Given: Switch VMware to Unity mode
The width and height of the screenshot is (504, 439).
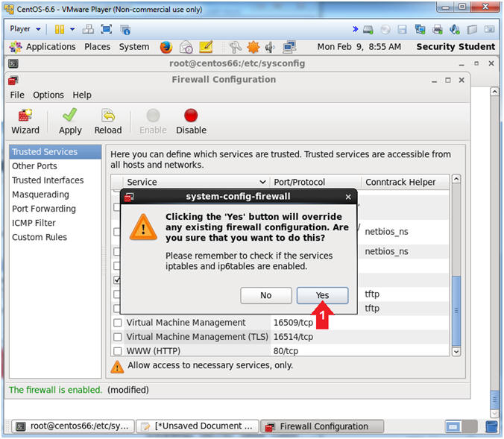Looking at the screenshot, I should tap(125, 30).
